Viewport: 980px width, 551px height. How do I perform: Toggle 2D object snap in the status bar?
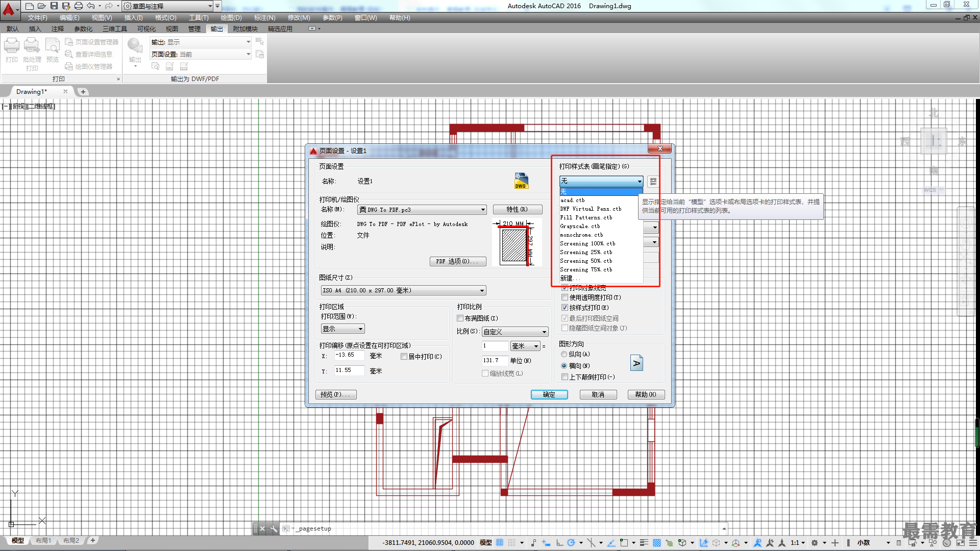click(624, 543)
